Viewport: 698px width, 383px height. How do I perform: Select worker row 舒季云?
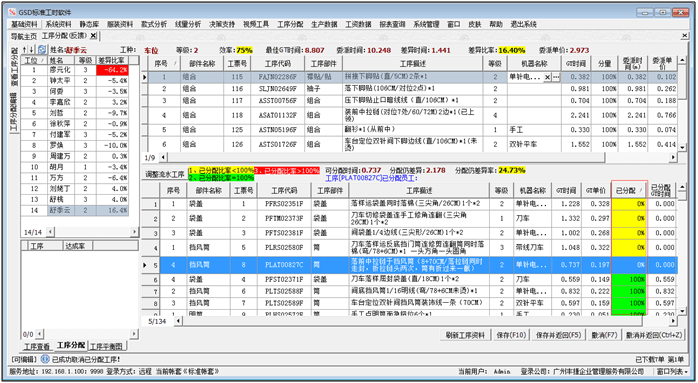(74, 210)
